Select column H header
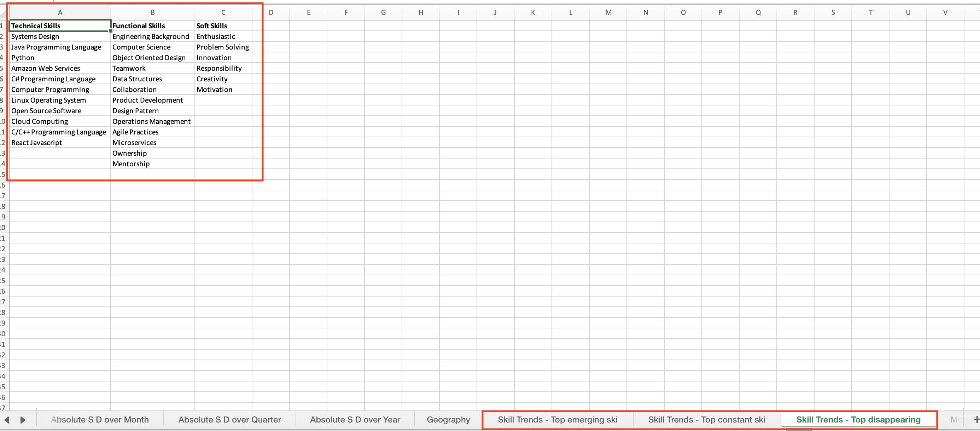This screenshot has width=980, height=431. pos(421,13)
